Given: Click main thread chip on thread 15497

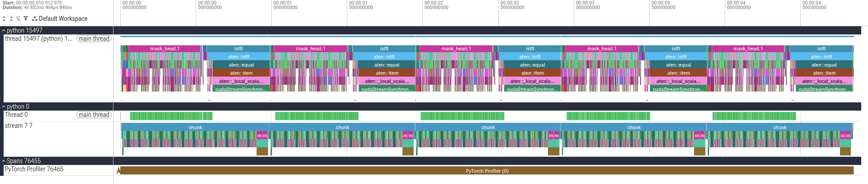Looking at the screenshot, I should 94,39.
